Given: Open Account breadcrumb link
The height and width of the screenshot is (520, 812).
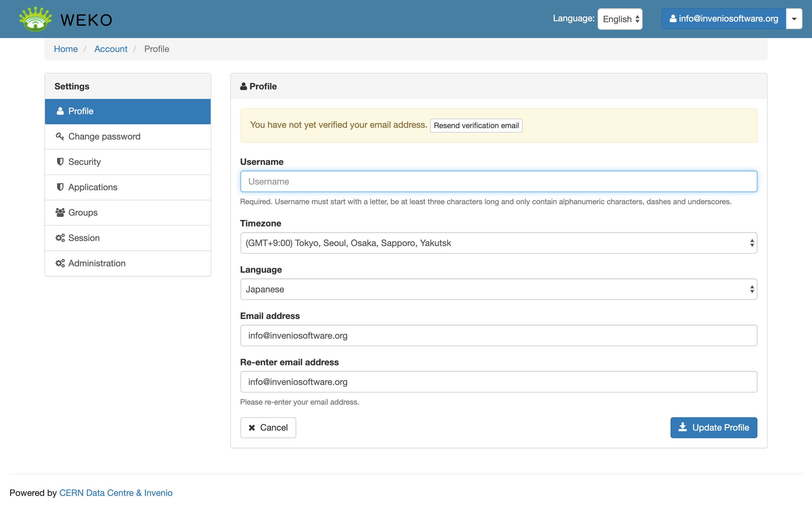Looking at the screenshot, I should point(111,49).
